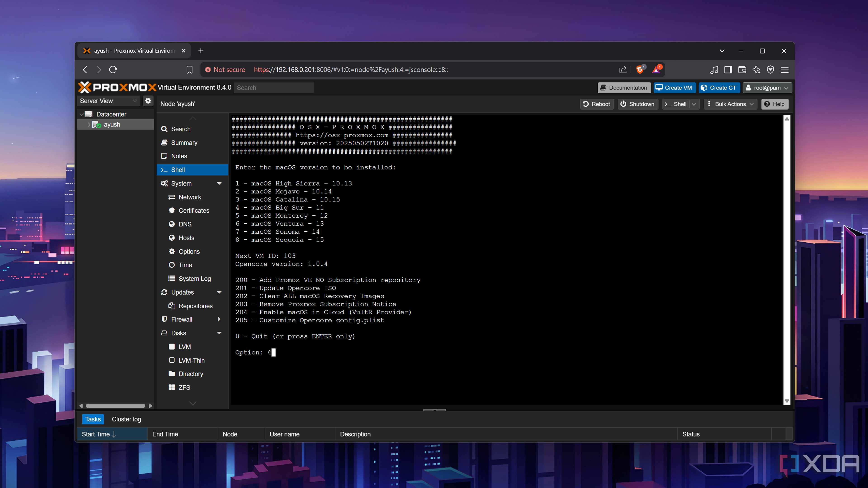Expand the Firewall menu section
Viewport: 868px width, 488px height.
point(219,319)
